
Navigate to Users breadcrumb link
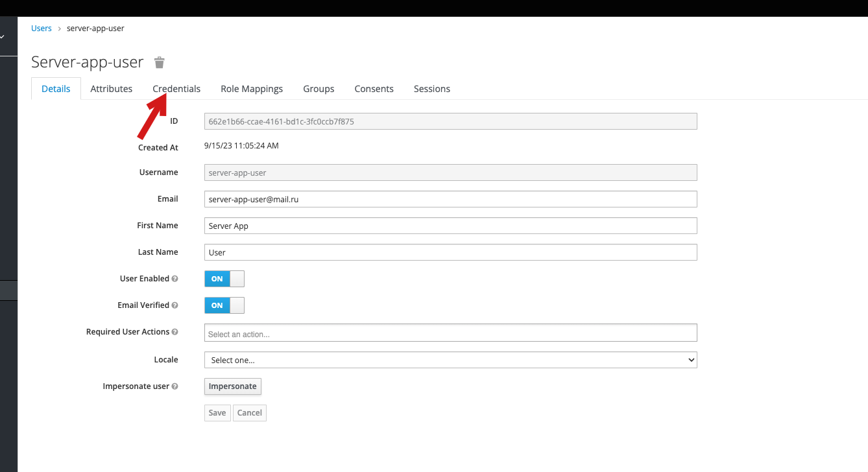tap(42, 29)
